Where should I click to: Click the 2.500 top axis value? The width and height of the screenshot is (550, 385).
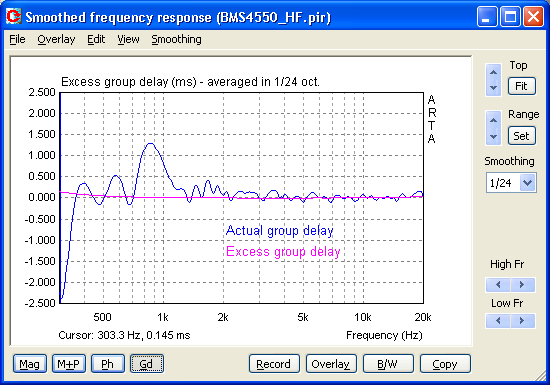tap(42, 92)
